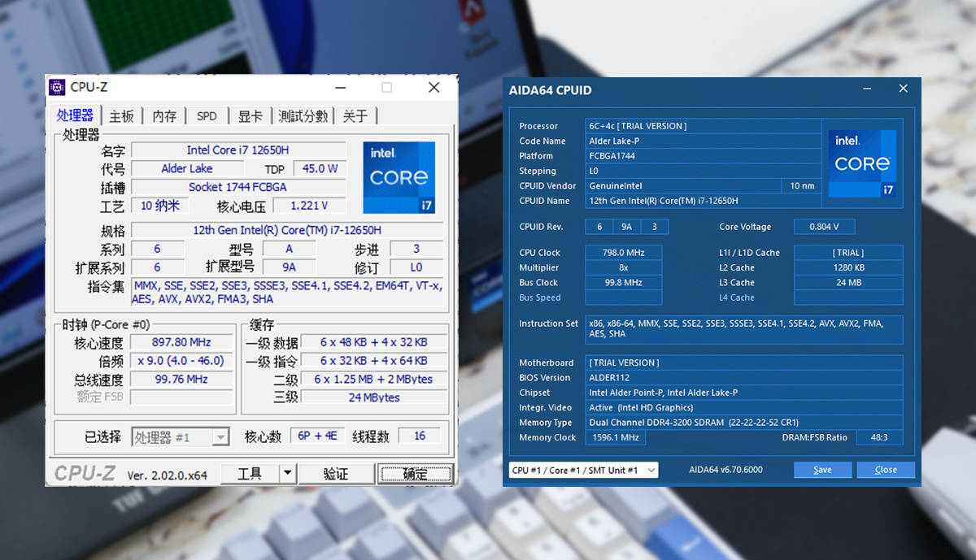Click the Chipset Intel Alder Point-P value
The image size is (976, 560).
coord(744,393)
